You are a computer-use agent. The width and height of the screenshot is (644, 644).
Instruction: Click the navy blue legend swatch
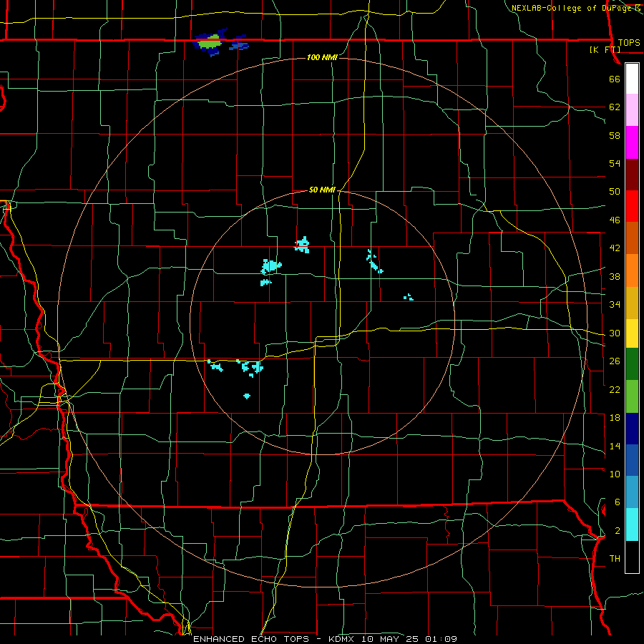coord(632,429)
